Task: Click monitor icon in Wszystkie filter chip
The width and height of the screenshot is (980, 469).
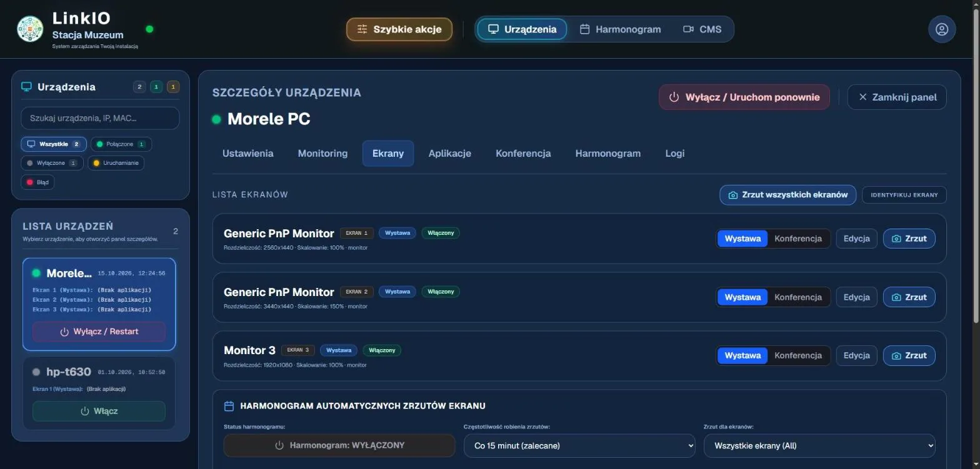Action: coord(31,144)
